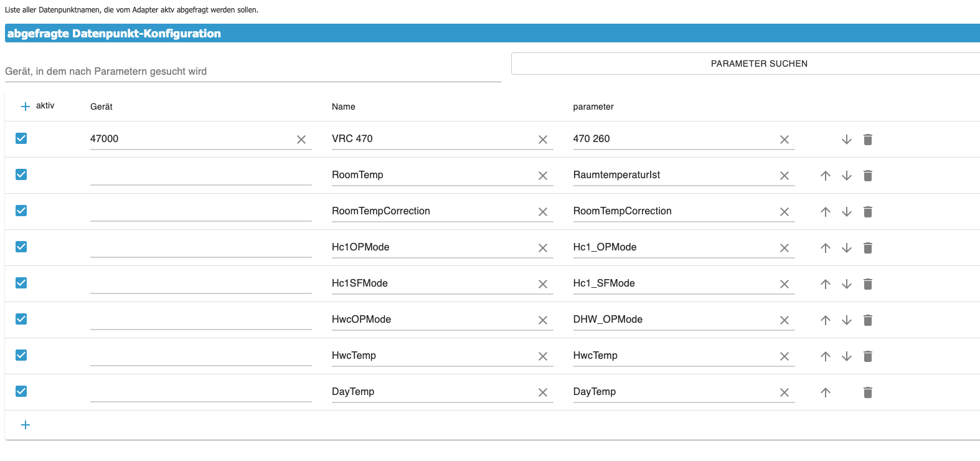The height and width of the screenshot is (461, 980).
Task: Focus the device search input for parameters
Action: coord(253,71)
